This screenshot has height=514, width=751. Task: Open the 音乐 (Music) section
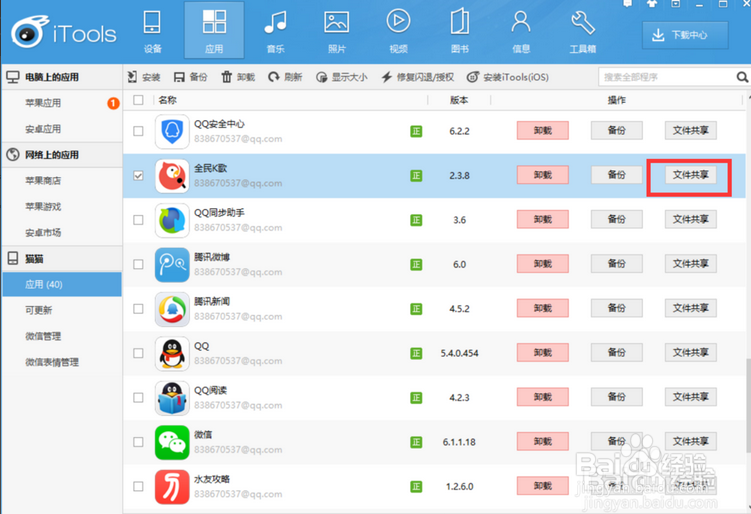[275, 32]
